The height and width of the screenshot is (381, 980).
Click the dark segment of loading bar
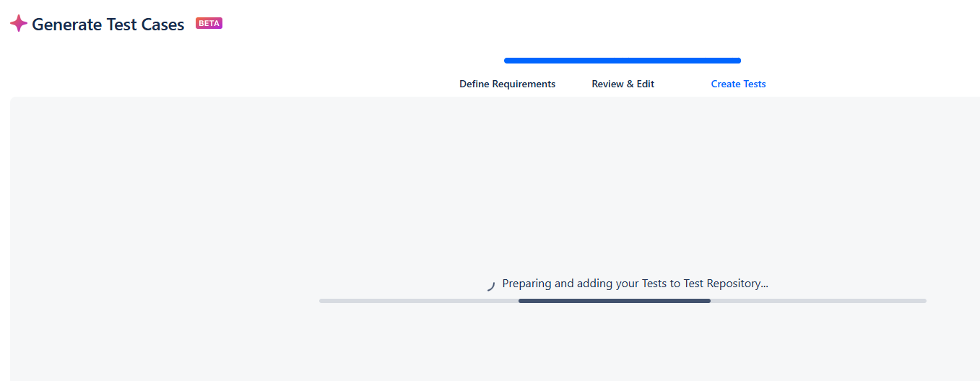point(615,301)
